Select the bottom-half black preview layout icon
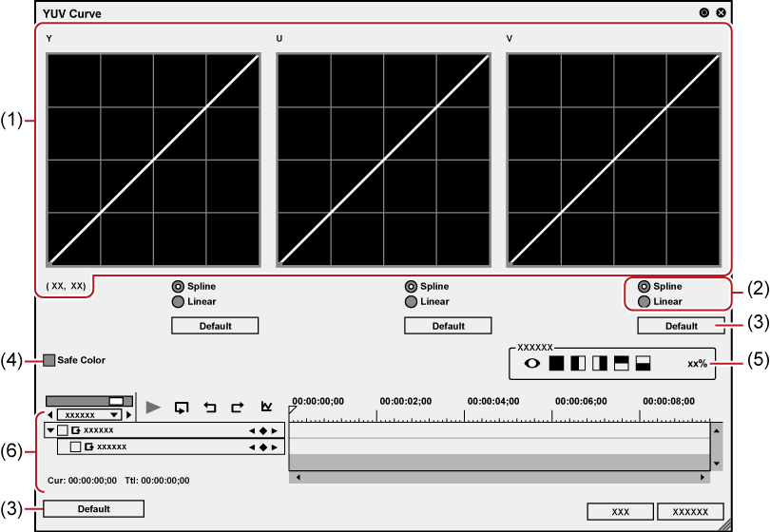This screenshot has width=770, height=532. coord(643,363)
